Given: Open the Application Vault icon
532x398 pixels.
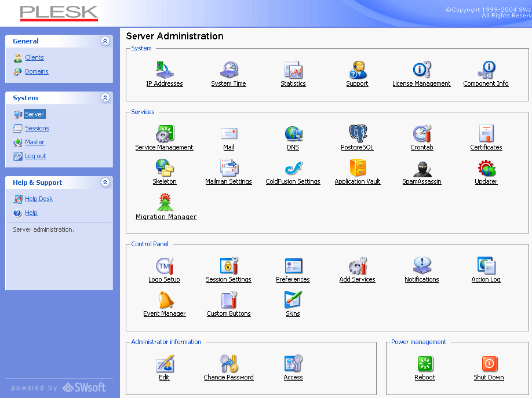Looking at the screenshot, I should click(x=358, y=168).
